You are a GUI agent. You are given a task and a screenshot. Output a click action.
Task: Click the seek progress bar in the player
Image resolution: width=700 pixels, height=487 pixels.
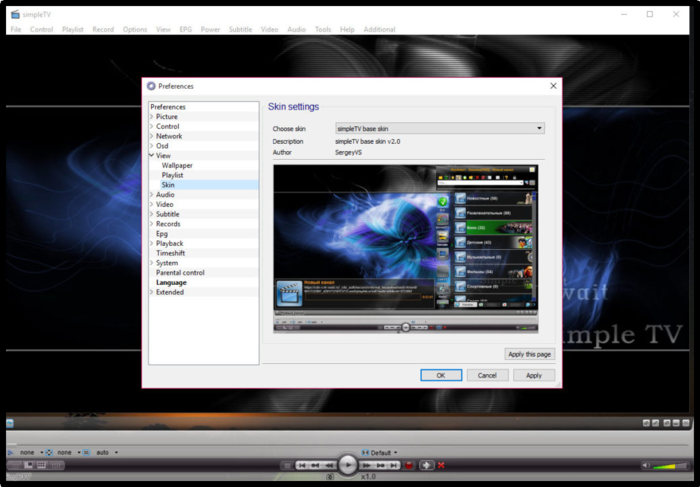tap(347, 444)
